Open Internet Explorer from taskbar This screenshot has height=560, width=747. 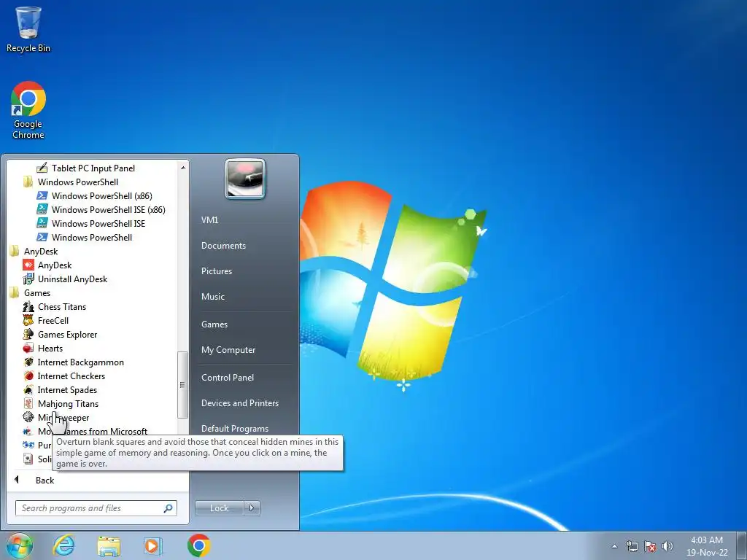(64, 545)
